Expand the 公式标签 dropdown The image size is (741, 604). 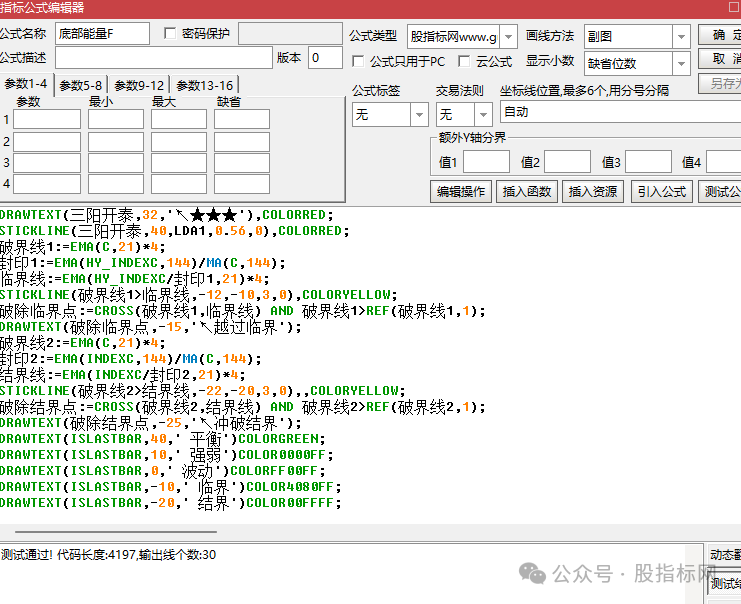pyautogui.click(x=419, y=115)
